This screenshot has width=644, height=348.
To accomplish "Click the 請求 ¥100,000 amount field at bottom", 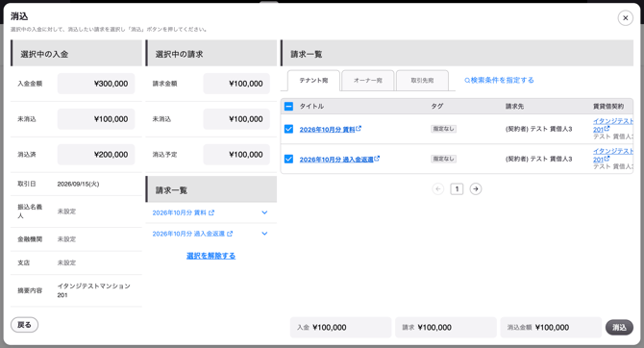I will 446,328.
